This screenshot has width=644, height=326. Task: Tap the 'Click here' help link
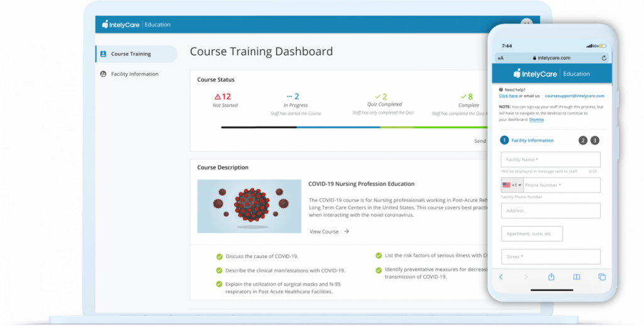tap(508, 96)
